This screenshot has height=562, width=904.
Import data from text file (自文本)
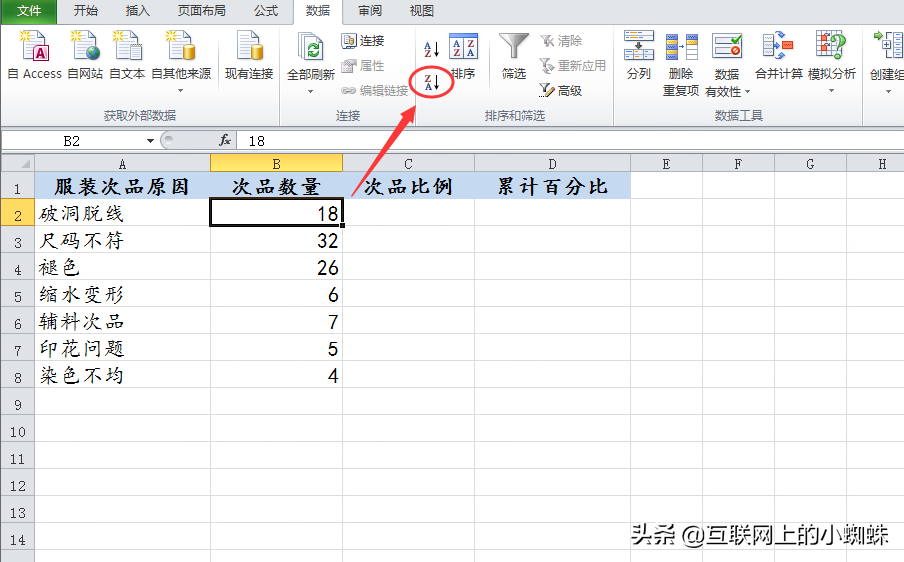[127, 55]
